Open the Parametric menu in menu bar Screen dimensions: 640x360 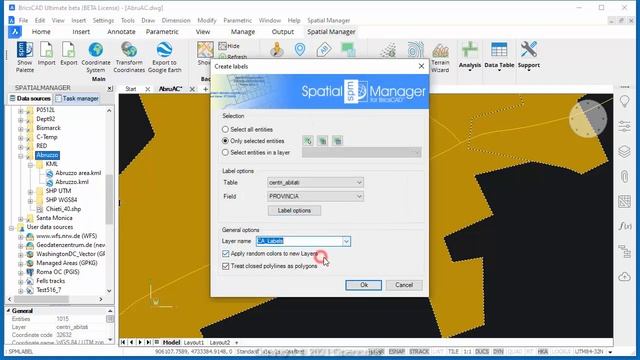(238, 20)
